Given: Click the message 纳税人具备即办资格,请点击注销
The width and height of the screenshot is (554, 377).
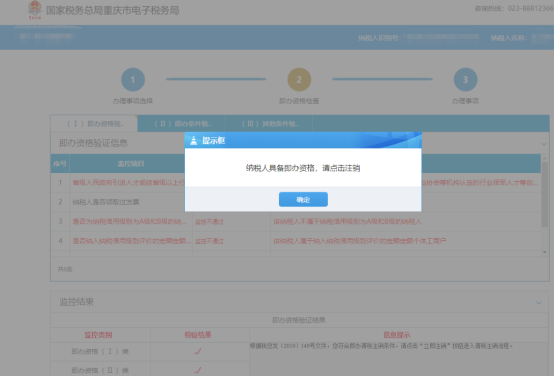Looking at the screenshot, I should [303, 168].
